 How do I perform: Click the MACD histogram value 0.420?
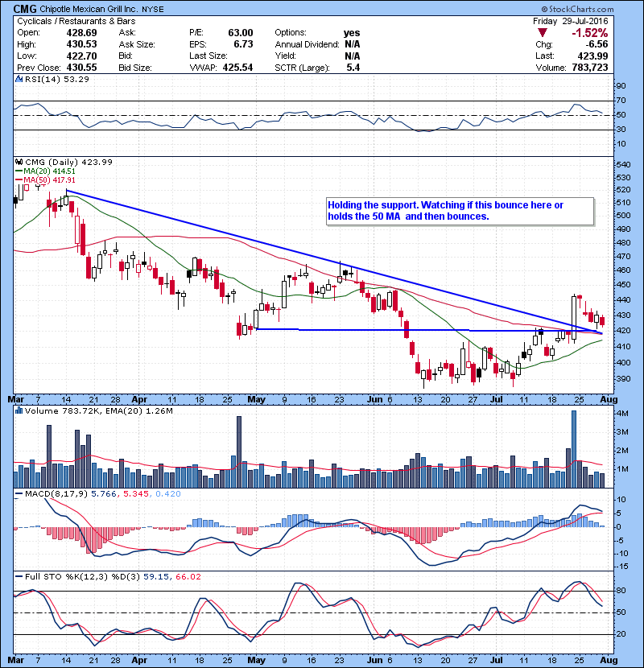pyautogui.click(x=168, y=494)
